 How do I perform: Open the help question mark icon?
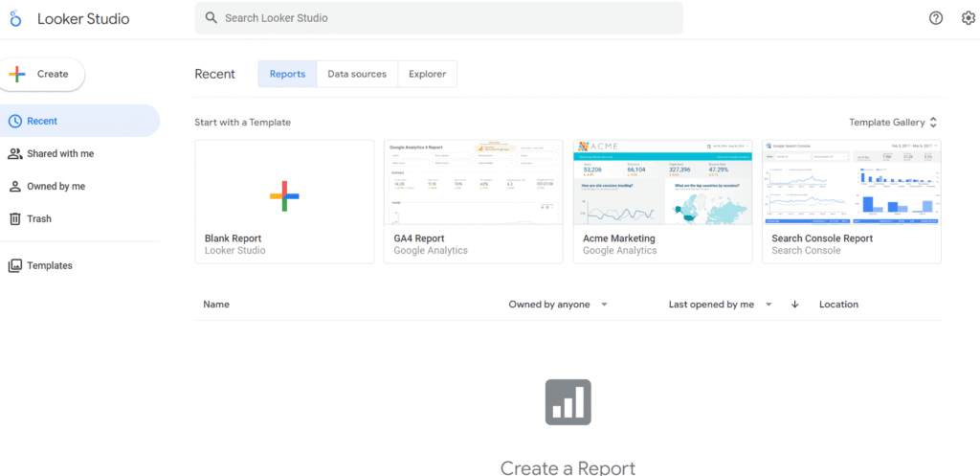[936, 18]
